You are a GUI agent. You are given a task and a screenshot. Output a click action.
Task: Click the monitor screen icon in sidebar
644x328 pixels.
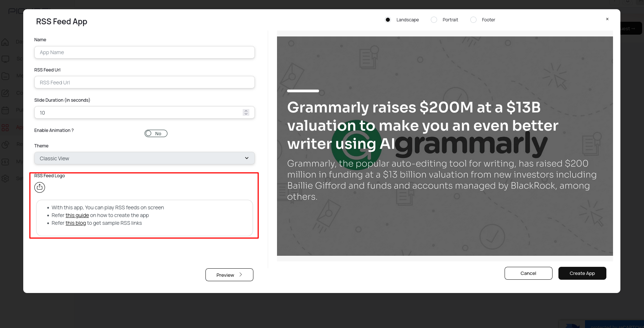pyautogui.click(x=5, y=59)
